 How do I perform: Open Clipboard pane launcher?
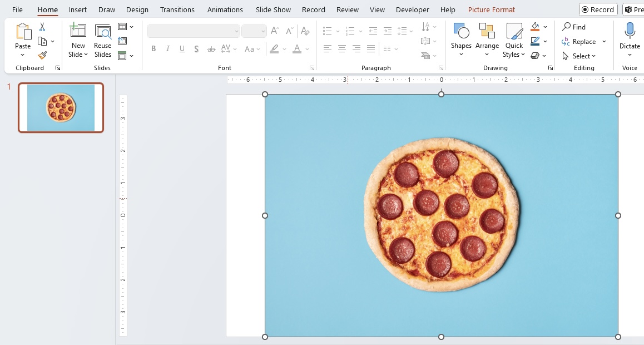57,68
